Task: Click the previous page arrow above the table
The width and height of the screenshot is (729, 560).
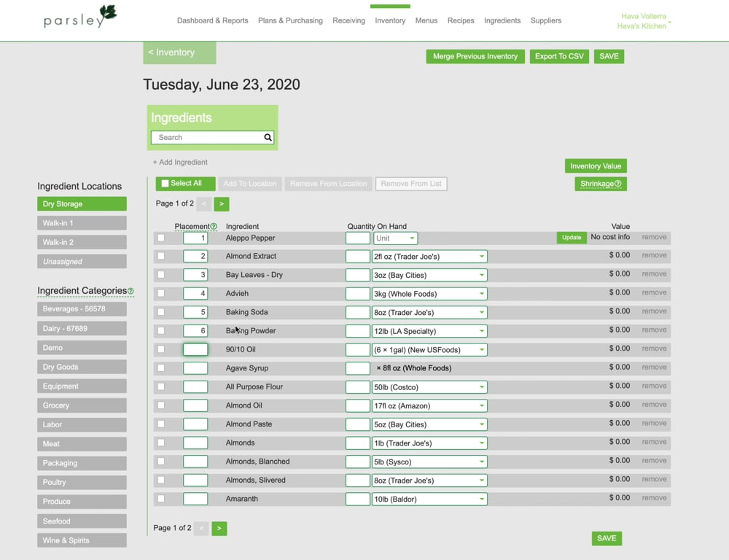Action: tap(202, 204)
